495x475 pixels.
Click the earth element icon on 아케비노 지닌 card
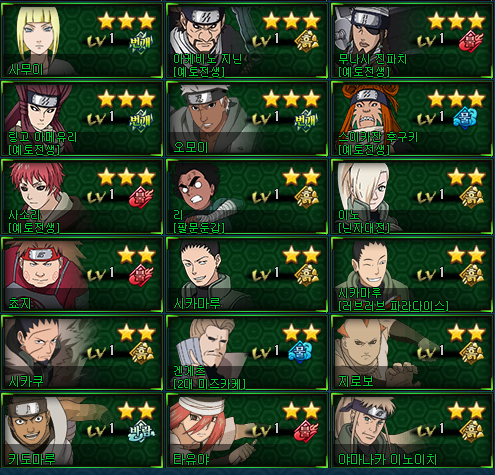306,43
